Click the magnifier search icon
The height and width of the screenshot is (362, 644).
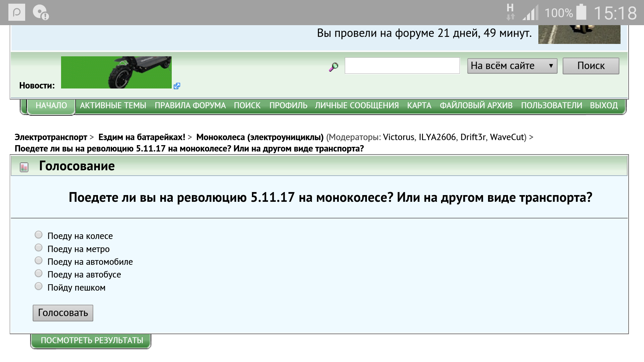click(x=333, y=67)
